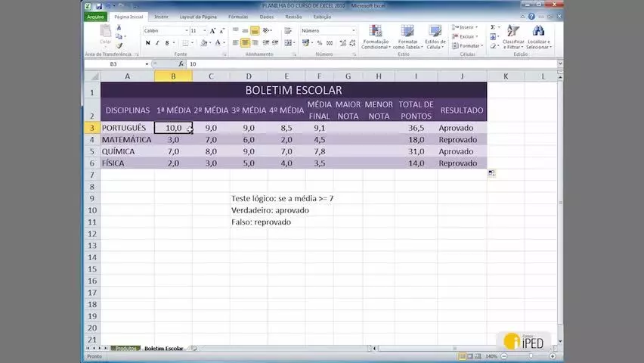Click the green Arquivo button

click(95, 17)
